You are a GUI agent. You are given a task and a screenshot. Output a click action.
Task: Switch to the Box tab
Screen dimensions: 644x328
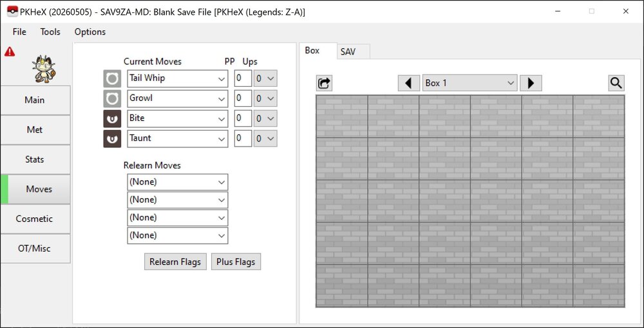click(x=318, y=51)
